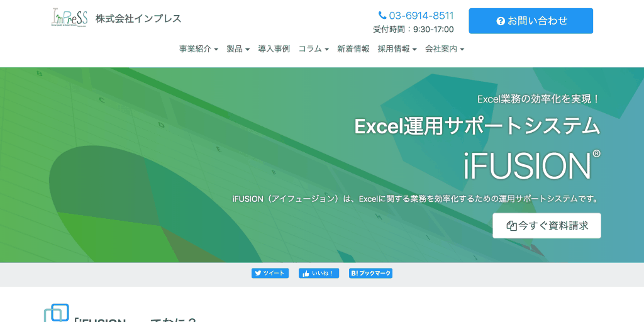Click the thumbs-up icon

306,274
